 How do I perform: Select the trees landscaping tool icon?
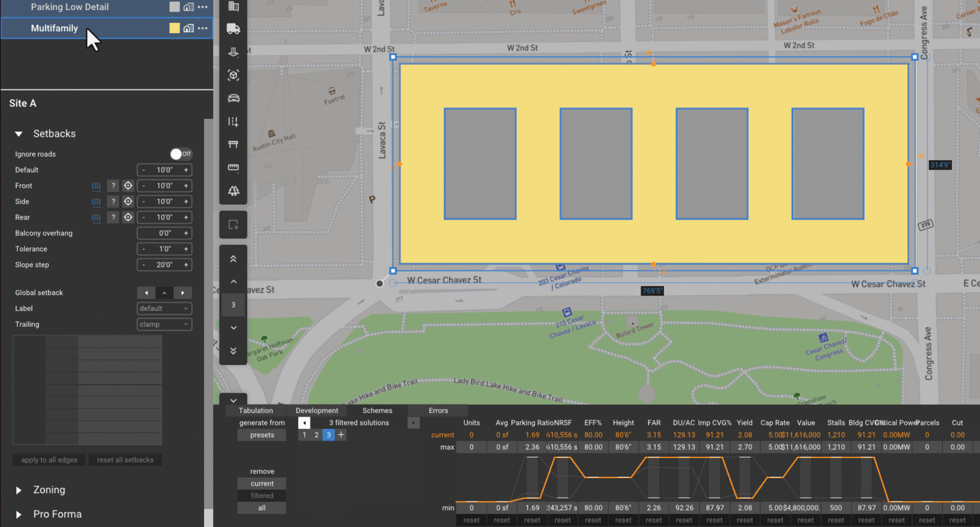click(x=233, y=190)
